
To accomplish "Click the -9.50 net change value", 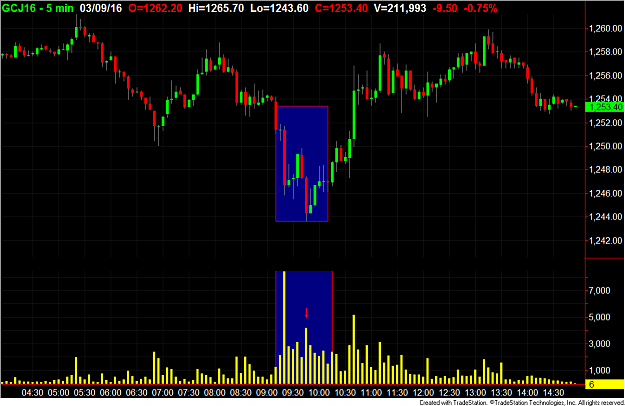I will 445,8.
